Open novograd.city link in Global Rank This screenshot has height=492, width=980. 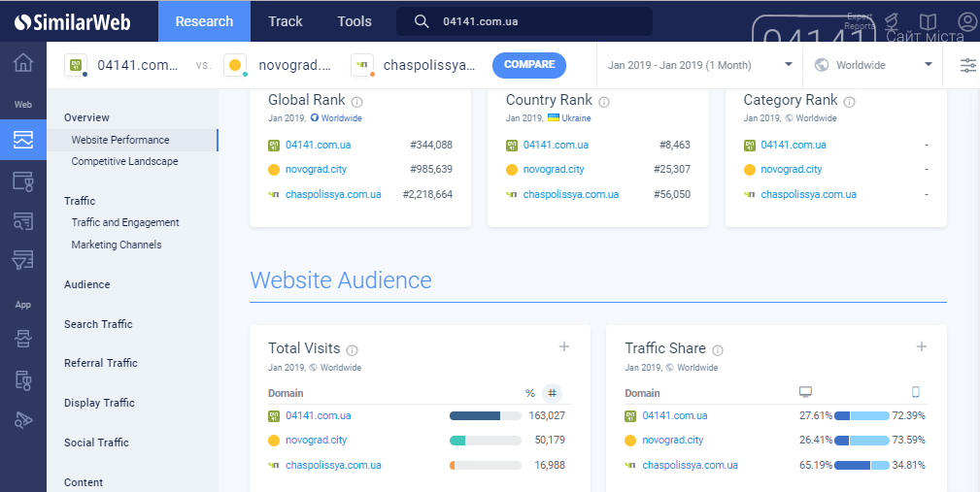click(x=317, y=169)
